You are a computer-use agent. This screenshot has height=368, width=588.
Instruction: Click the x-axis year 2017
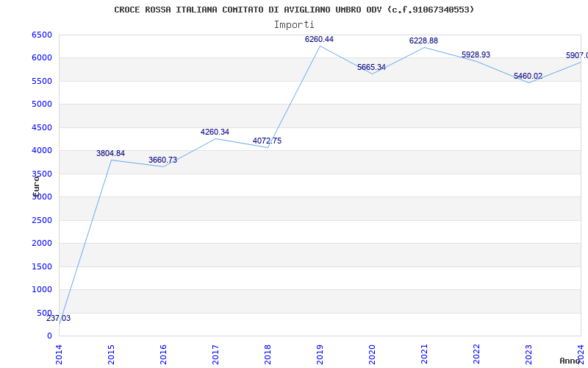pyautogui.click(x=215, y=355)
